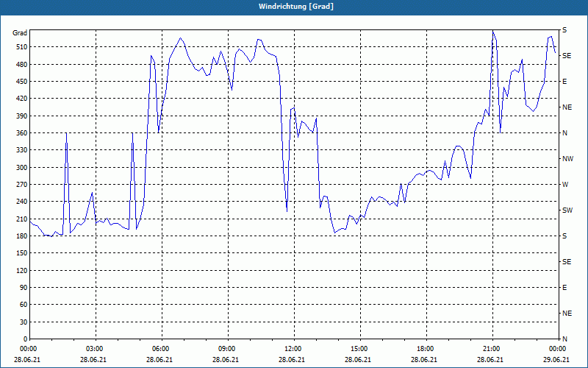
Task: Click the N compass label level with 360
Action: (564, 133)
